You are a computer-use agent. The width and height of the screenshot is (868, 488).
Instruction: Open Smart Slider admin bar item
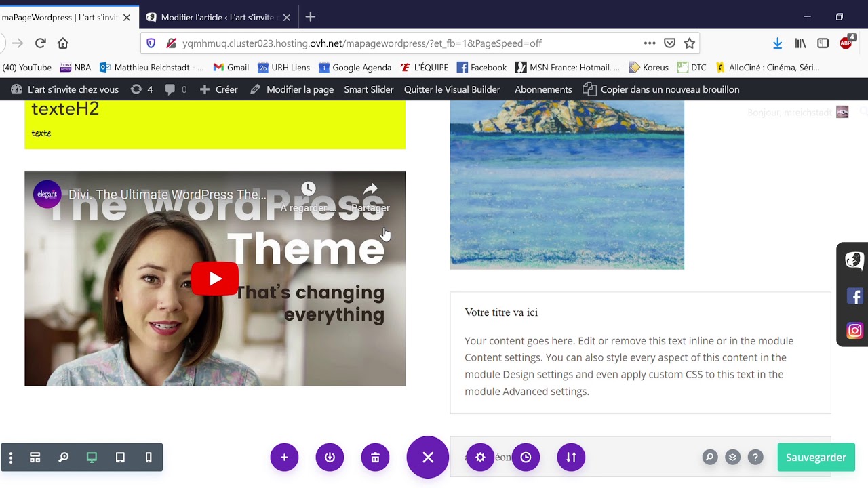click(369, 89)
